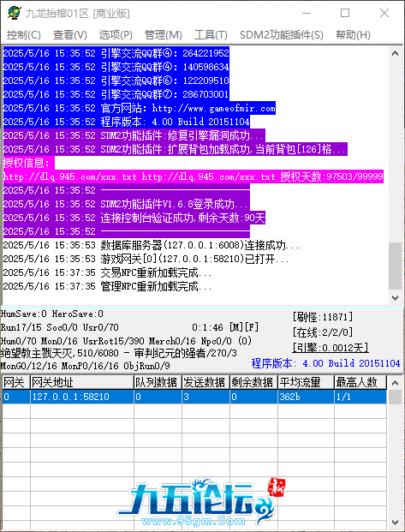Click the 授权天数:97503/99999 log line
This screenshot has height=532, width=405.
pos(193,176)
